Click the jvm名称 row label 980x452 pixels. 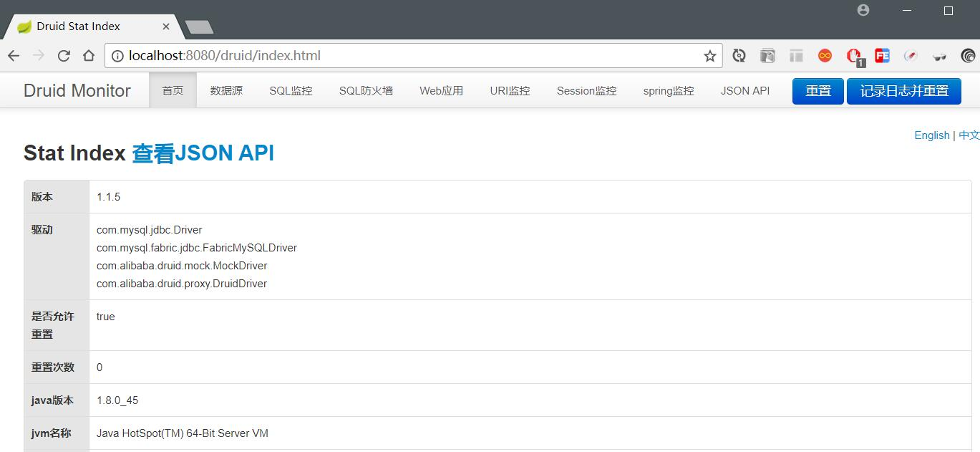(x=52, y=433)
